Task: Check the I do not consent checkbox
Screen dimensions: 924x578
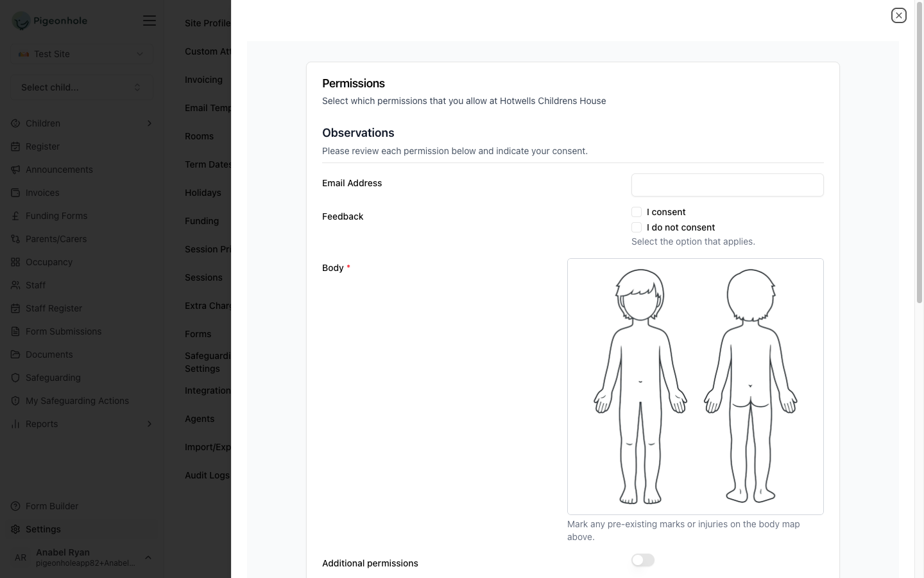Action: (x=637, y=227)
